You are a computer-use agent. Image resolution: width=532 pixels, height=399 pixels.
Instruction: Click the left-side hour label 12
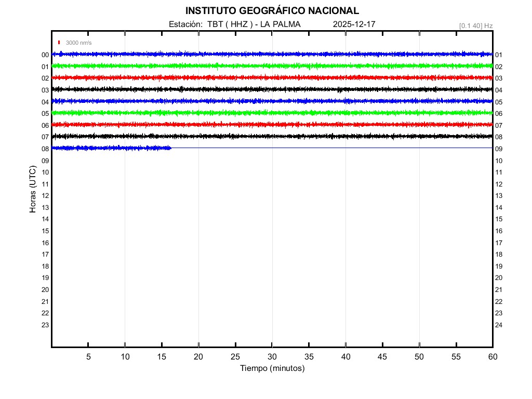click(45, 196)
